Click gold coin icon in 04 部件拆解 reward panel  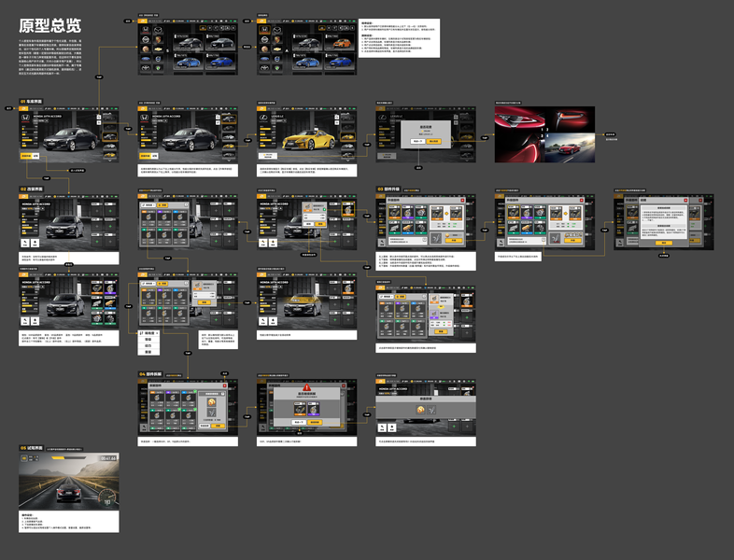click(x=212, y=402)
